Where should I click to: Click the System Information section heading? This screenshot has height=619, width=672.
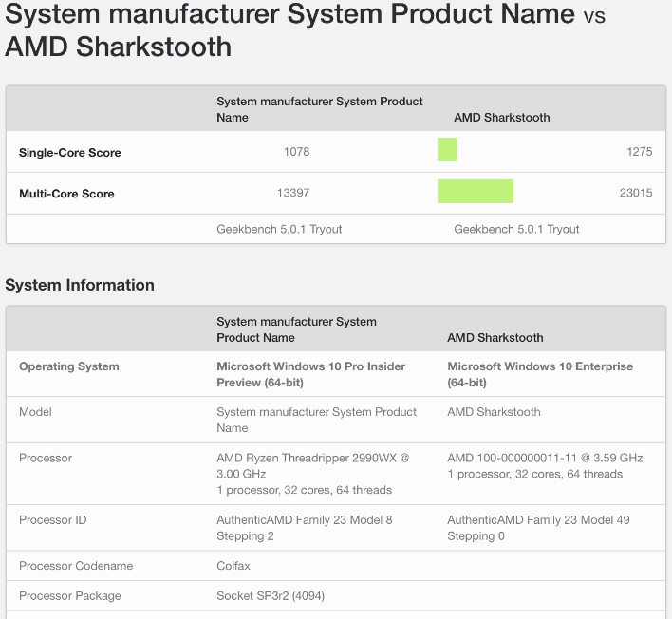click(x=80, y=285)
